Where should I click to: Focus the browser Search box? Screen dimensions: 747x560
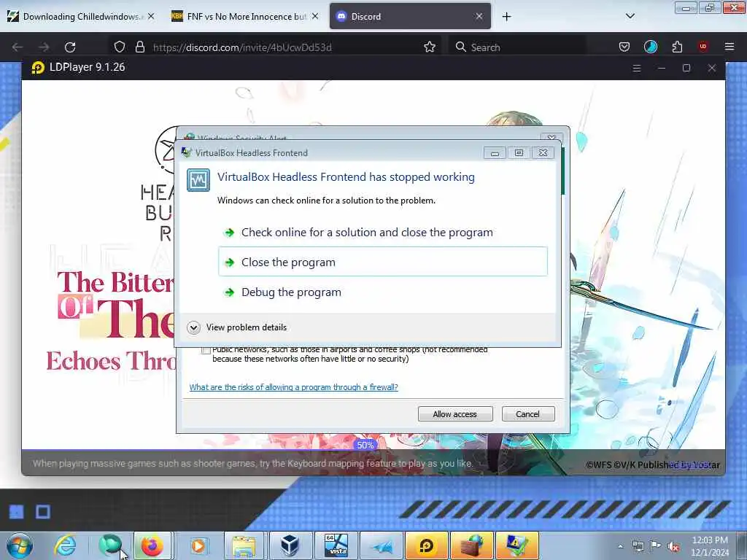tap(519, 47)
